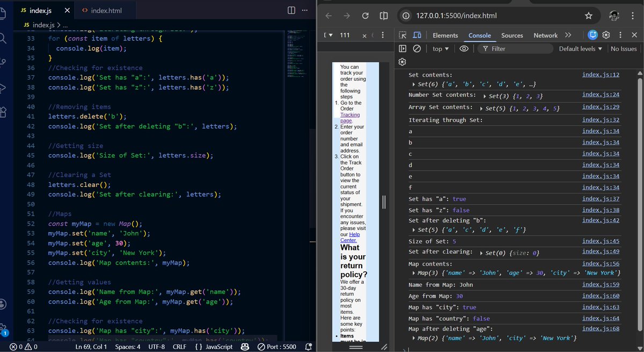The image size is (644, 352).
Task: Switch to Network tab
Action: [x=545, y=35]
